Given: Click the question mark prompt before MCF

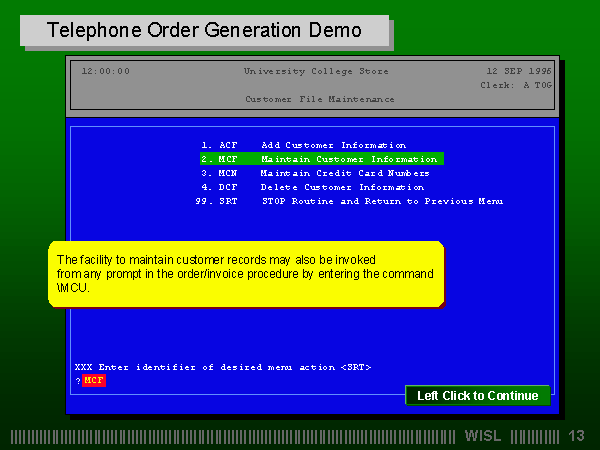Looking at the screenshot, I should point(77,381).
